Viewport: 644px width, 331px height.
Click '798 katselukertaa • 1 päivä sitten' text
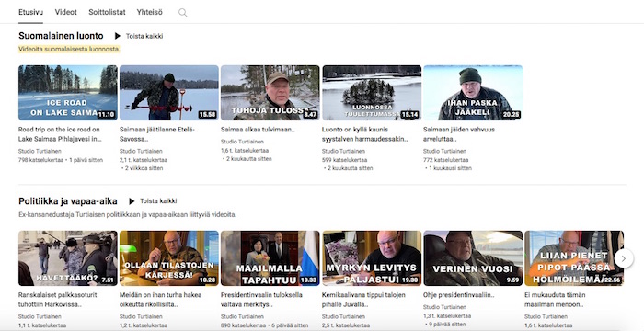(61, 160)
